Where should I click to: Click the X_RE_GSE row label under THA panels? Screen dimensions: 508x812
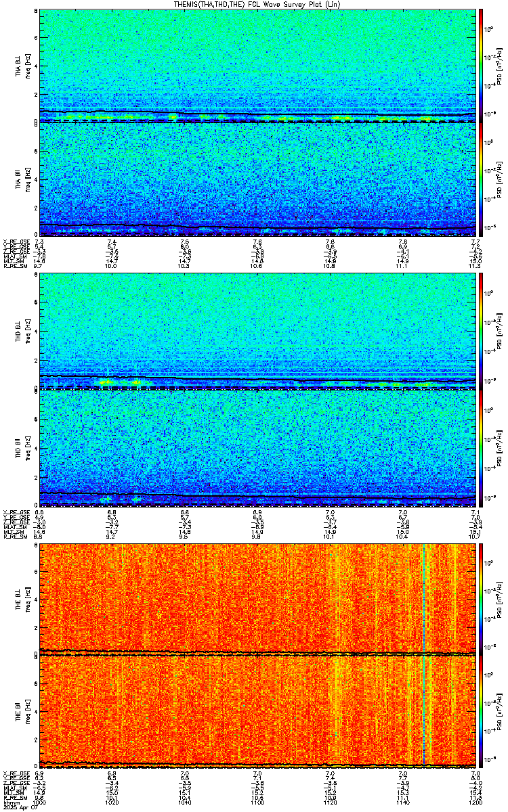click(14, 241)
